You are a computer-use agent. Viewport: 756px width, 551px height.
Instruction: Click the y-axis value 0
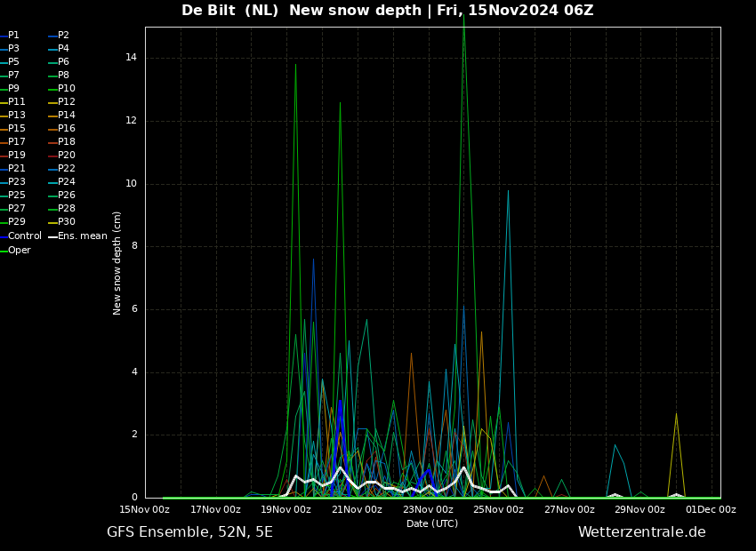(134, 498)
